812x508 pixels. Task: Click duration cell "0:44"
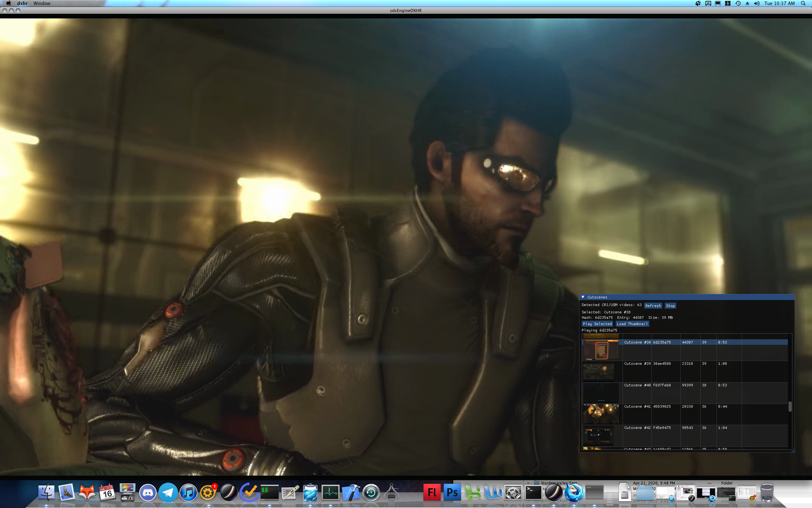[x=723, y=406]
